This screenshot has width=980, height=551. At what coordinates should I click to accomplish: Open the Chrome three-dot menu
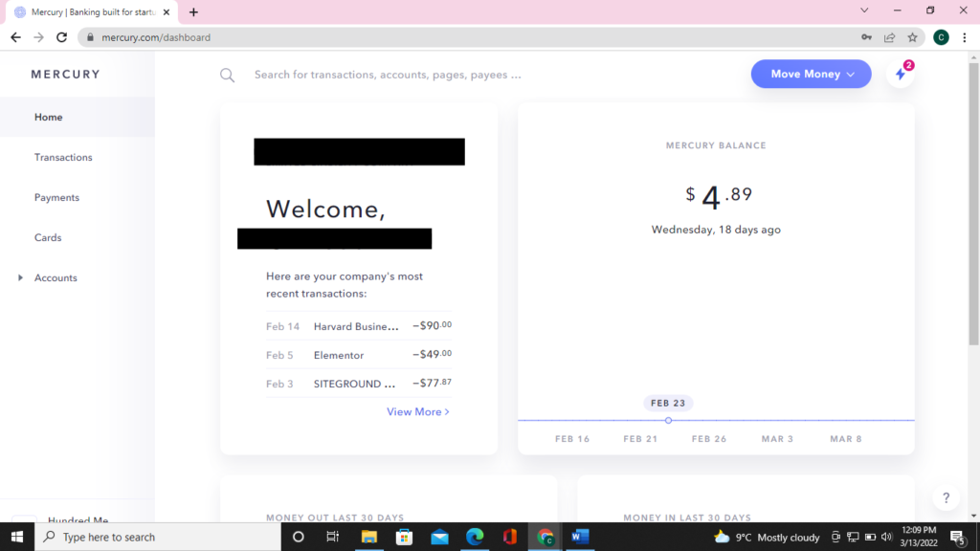click(x=965, y=37)
